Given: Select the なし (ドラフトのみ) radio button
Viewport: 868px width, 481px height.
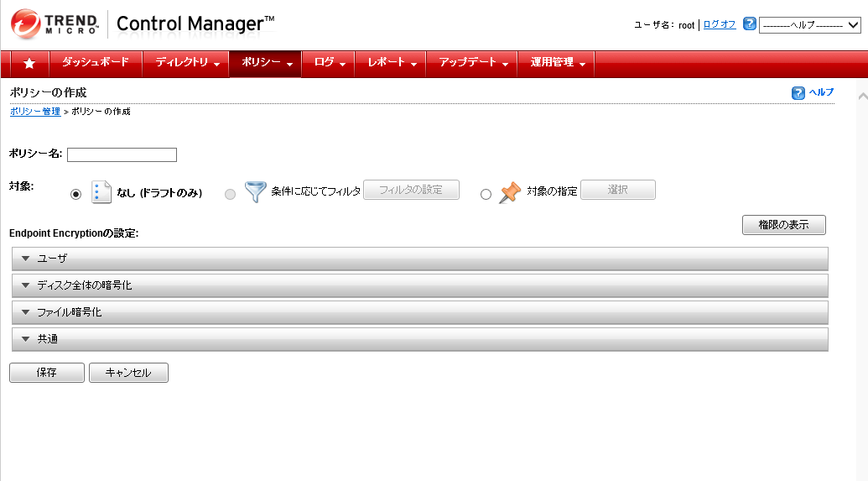Looking at the screenshot, I should pyautogui.click(x=76, y=194).
